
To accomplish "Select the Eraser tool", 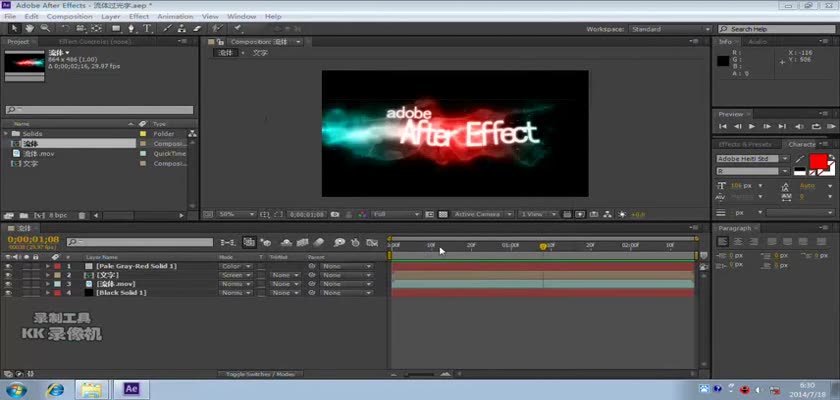I will click(x=197, y=28).
